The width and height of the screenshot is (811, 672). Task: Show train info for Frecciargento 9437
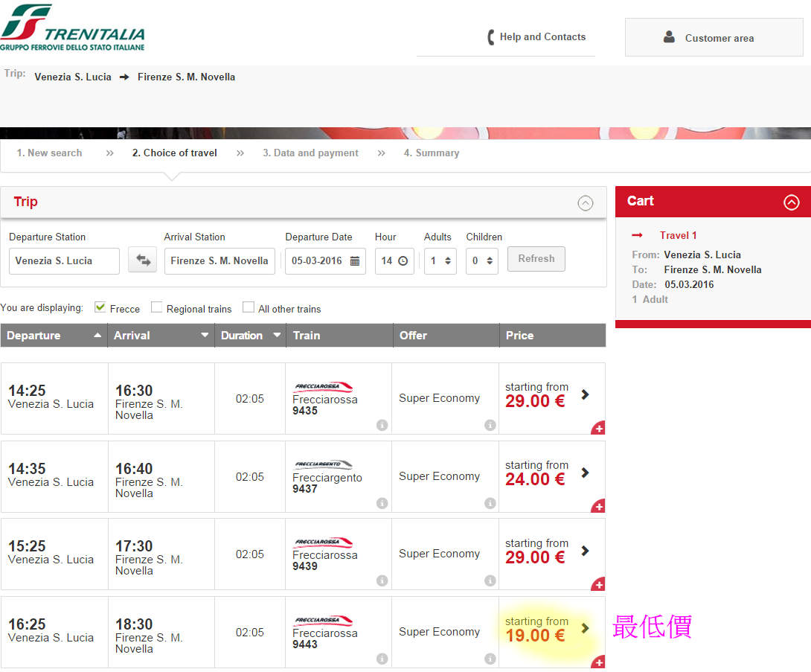[x=382, y=503]
